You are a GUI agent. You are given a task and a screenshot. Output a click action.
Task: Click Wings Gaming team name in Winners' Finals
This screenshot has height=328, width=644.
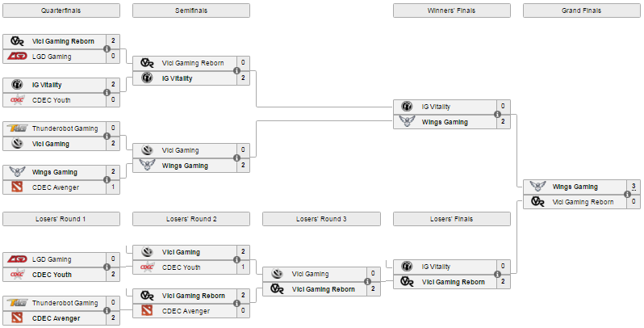445,122
